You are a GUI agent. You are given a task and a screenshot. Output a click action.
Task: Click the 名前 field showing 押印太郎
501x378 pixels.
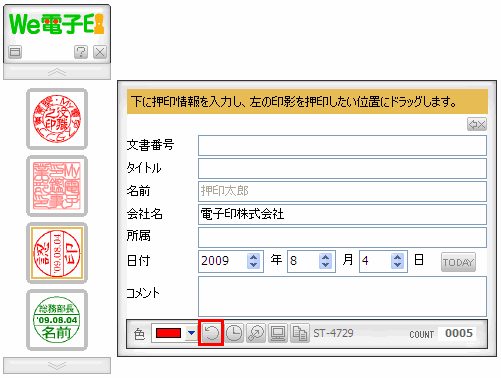342,191
